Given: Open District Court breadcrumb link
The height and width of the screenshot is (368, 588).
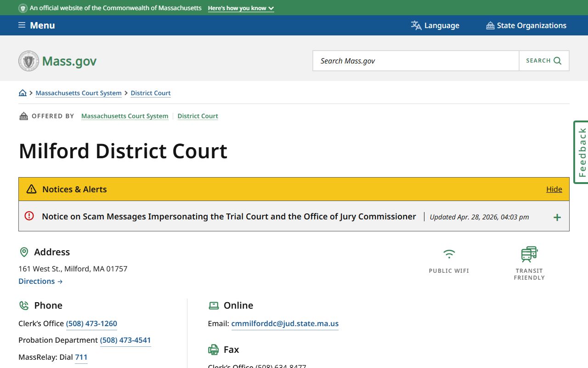Looking at the screenshot, I should 151,93.
